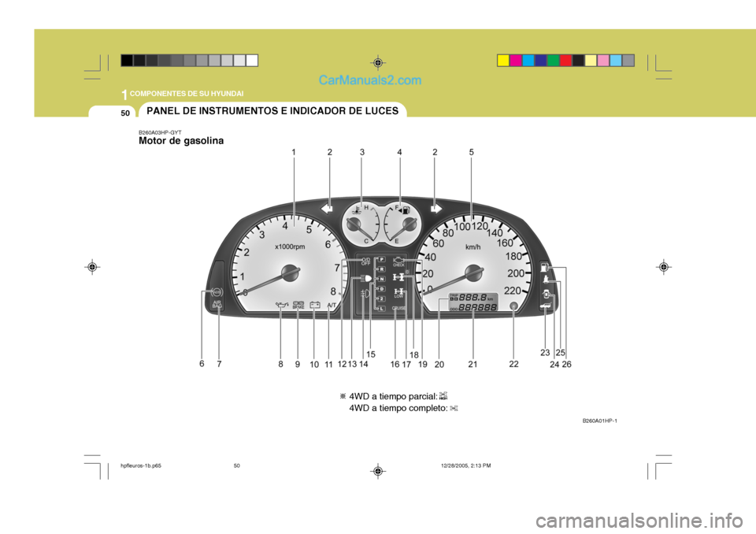Viewport: 756px width, 534px height.
Task: Click the left turn signal arrow indicator
Action: tap(327, 209)
